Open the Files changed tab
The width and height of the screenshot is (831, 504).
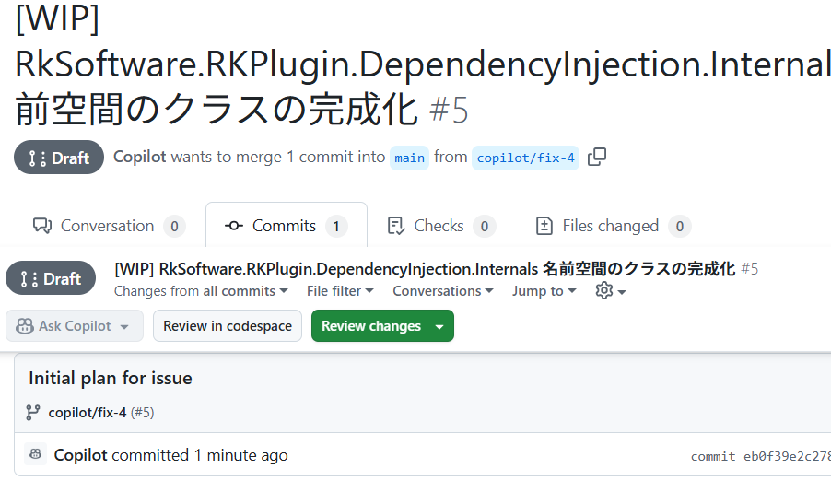point(614,226)
